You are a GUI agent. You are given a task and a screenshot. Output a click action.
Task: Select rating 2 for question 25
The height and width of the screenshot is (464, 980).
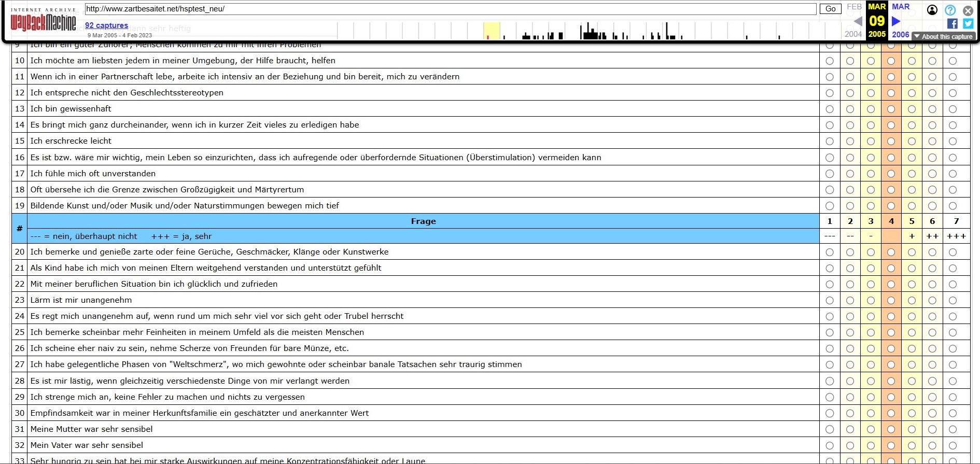tap(850, 332)
